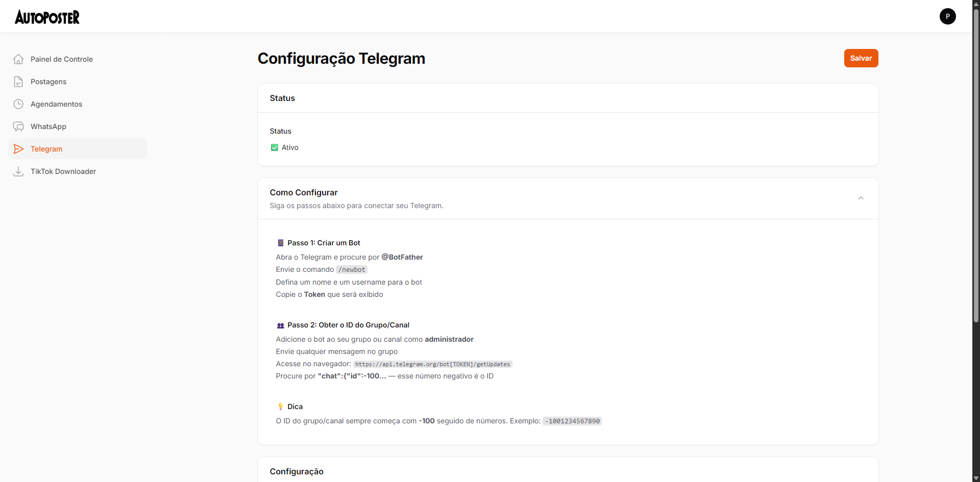Select the Telegram paper plane icon
The height and width of the screenshot is (482, 980).
pos(18,149)
